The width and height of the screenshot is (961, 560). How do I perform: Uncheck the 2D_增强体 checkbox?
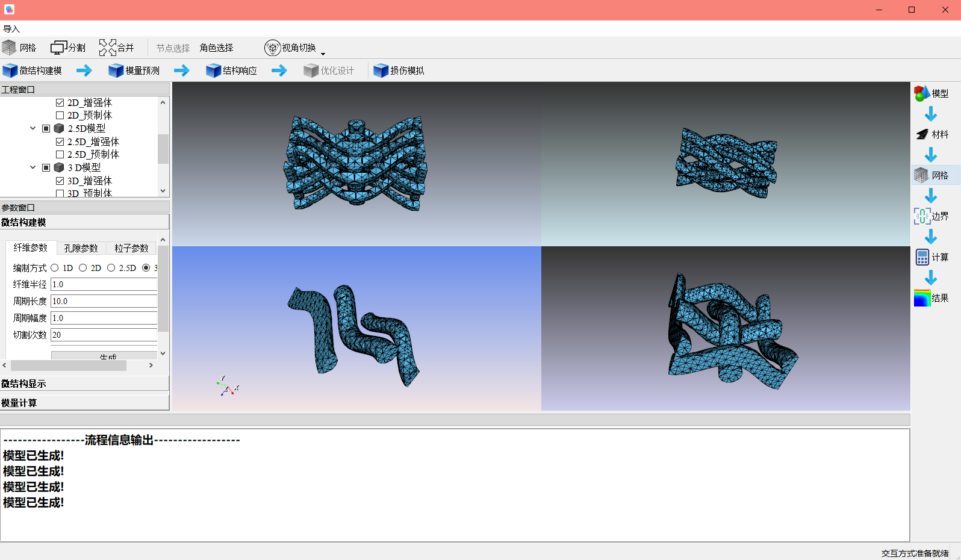pos(60,102)
